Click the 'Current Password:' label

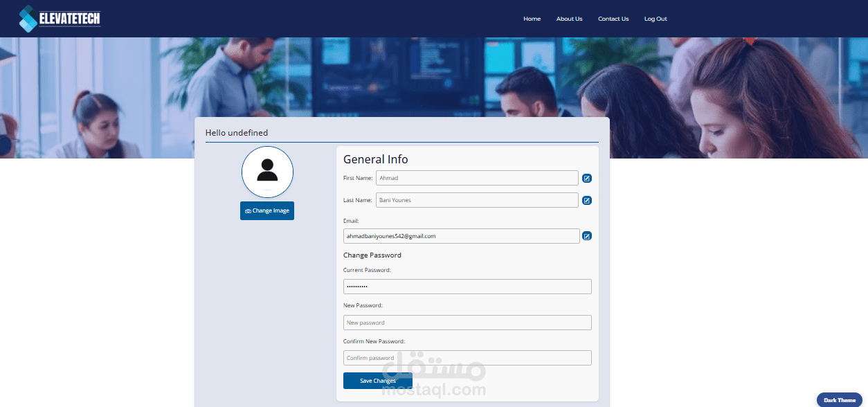368,270
